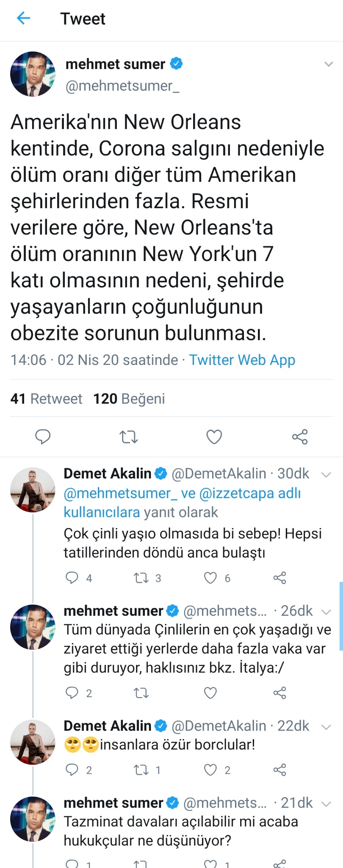Tap the back arrow icon
343x868 pixels.
pos(23,18)
